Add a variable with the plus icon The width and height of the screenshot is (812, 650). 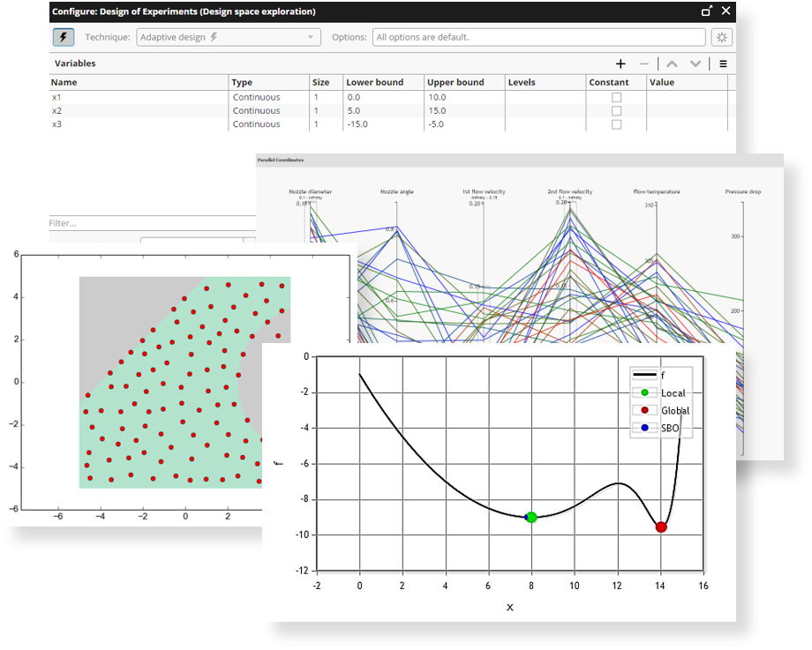[x=620, y=64]
